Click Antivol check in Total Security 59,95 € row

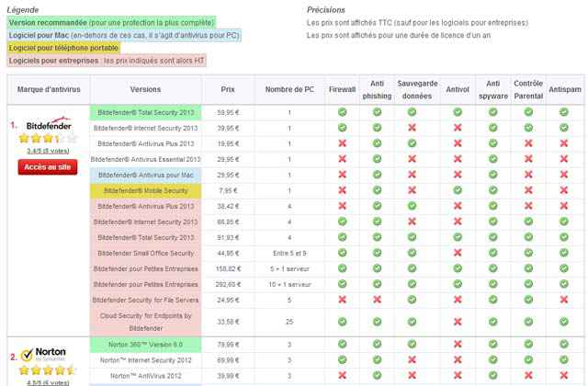(458, 112)
